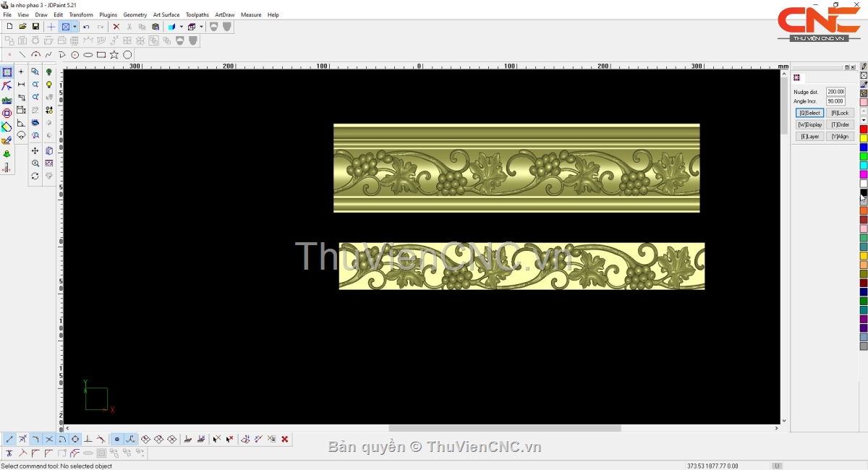Expand the wireframe box view dropdown
This screenshot has height=470, width=868.
[x=201, y=27]
